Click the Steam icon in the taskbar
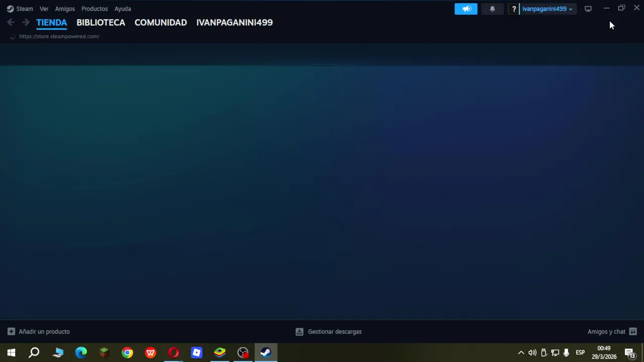This screenshot has width=644, height=362. [x=266, y=352]
